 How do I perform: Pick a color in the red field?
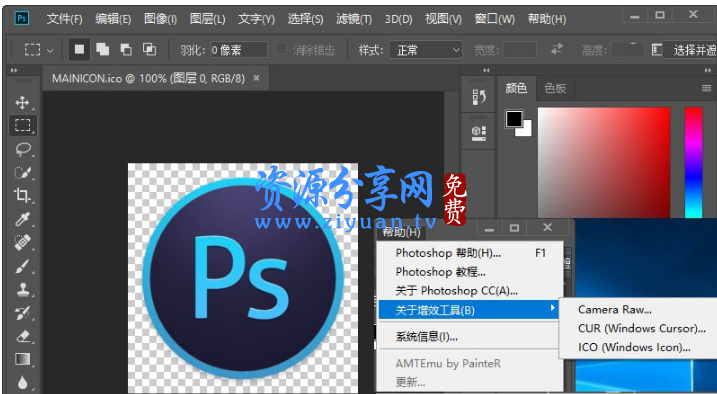[604, 162]
